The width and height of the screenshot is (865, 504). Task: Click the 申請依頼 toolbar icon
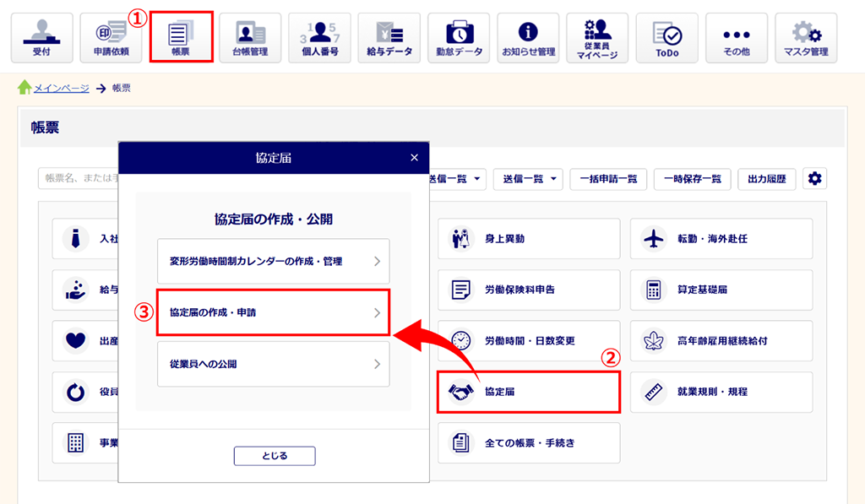[111, 38]
